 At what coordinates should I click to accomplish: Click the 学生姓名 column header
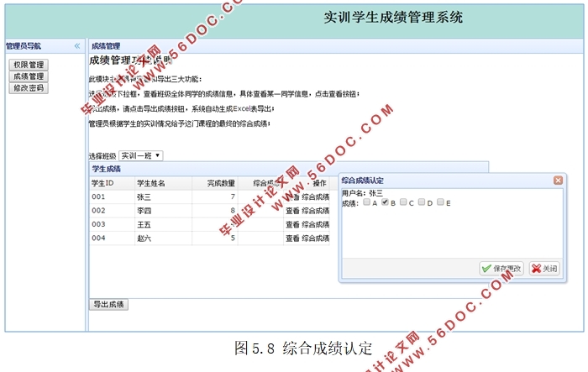[x=151, y=183]
